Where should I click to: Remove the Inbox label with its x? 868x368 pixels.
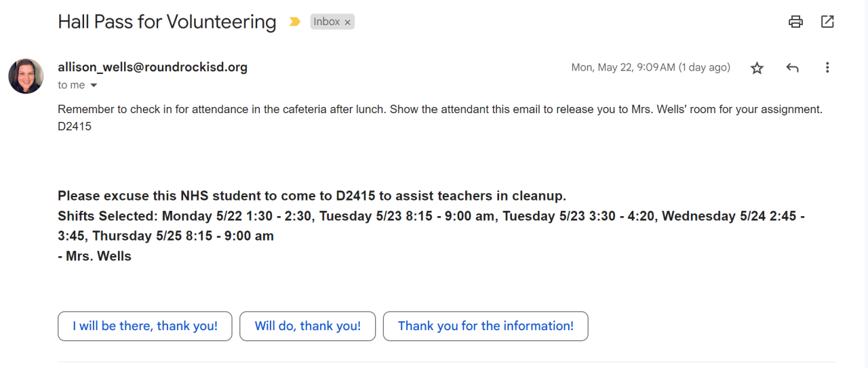click(x=348, y=22)
